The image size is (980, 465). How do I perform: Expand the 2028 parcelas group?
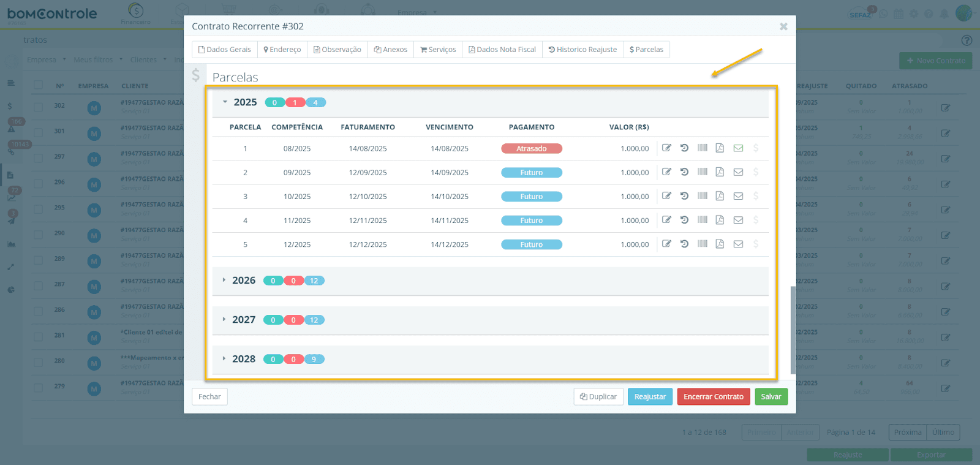(x=224, y=358)
